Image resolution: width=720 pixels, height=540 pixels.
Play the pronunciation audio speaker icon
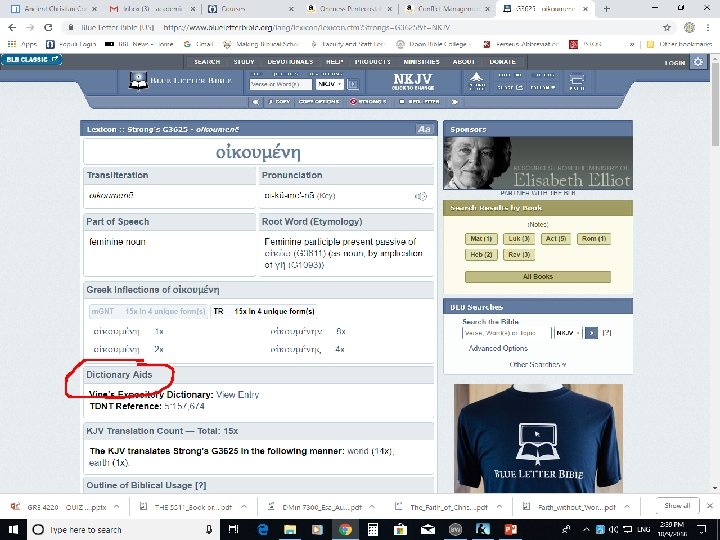(x=421, y=196)
